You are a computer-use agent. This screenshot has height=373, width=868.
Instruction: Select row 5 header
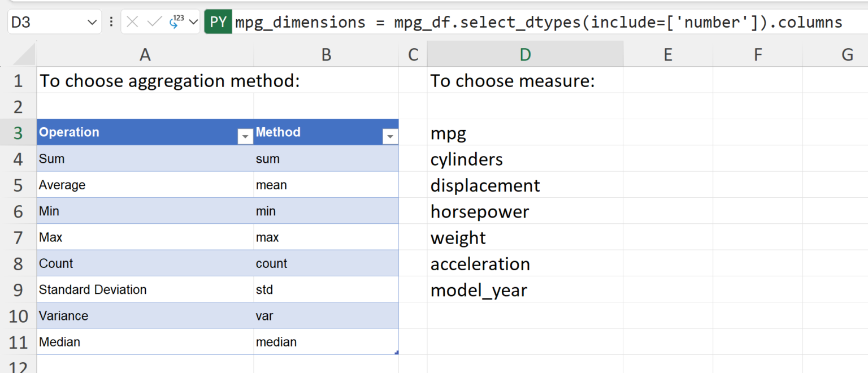coord(18,185)
